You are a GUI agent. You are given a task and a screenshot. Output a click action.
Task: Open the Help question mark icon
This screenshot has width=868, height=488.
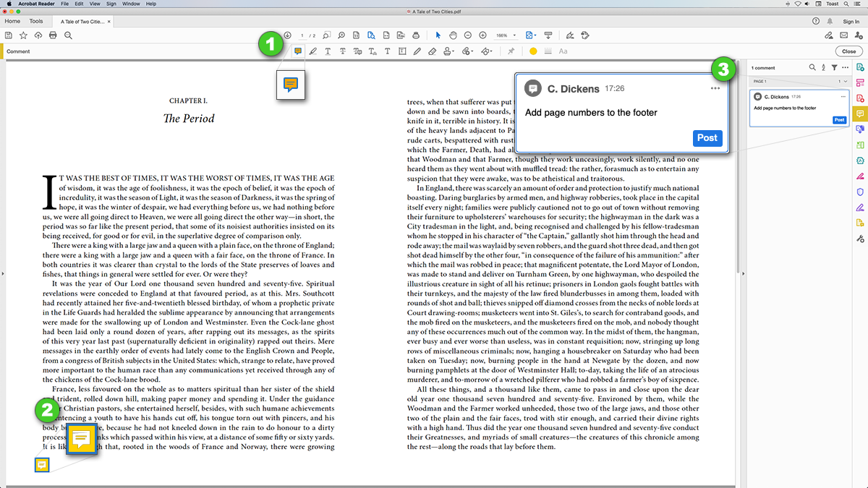(x=815, y=22)
